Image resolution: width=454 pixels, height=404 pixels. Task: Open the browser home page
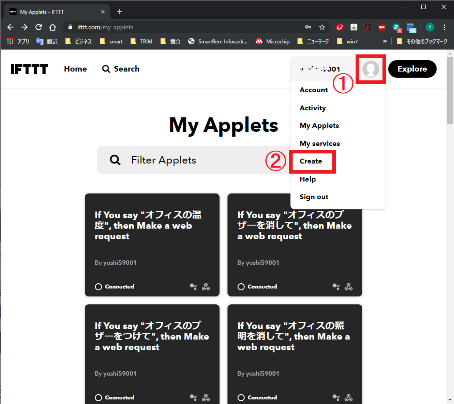coord(53,27)
